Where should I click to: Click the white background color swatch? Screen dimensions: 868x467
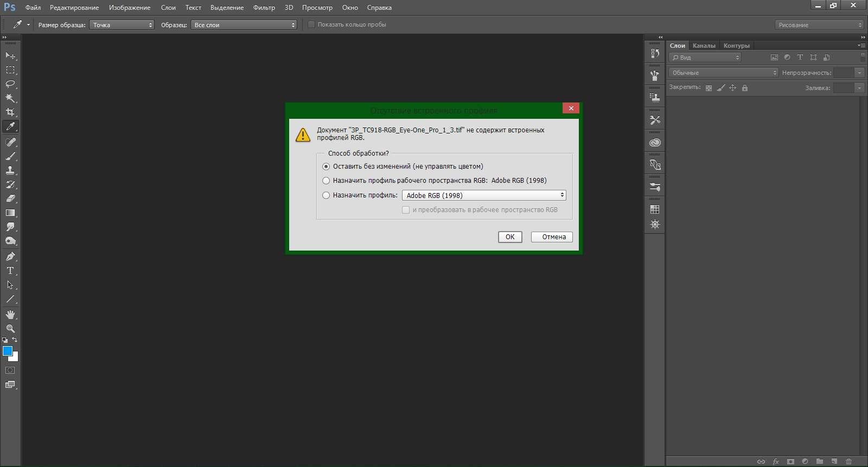[x=15, y=358]
